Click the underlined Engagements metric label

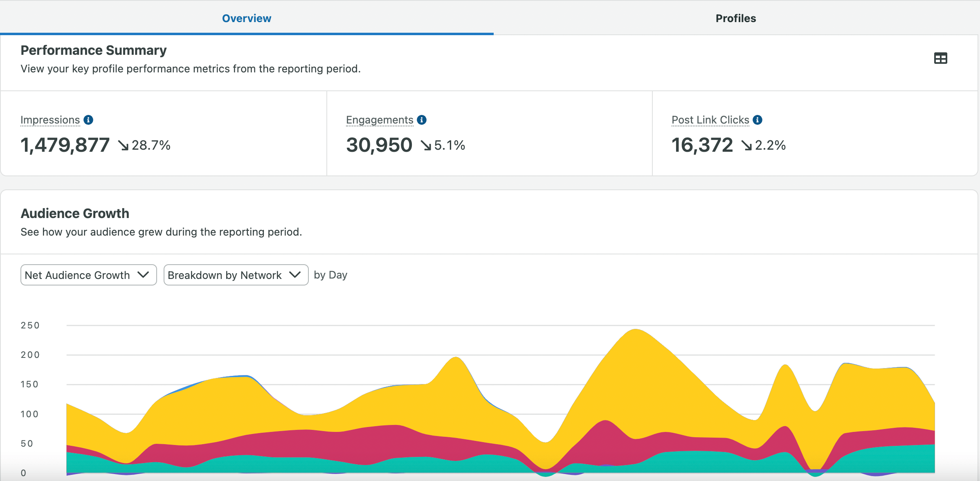point(380,120)
